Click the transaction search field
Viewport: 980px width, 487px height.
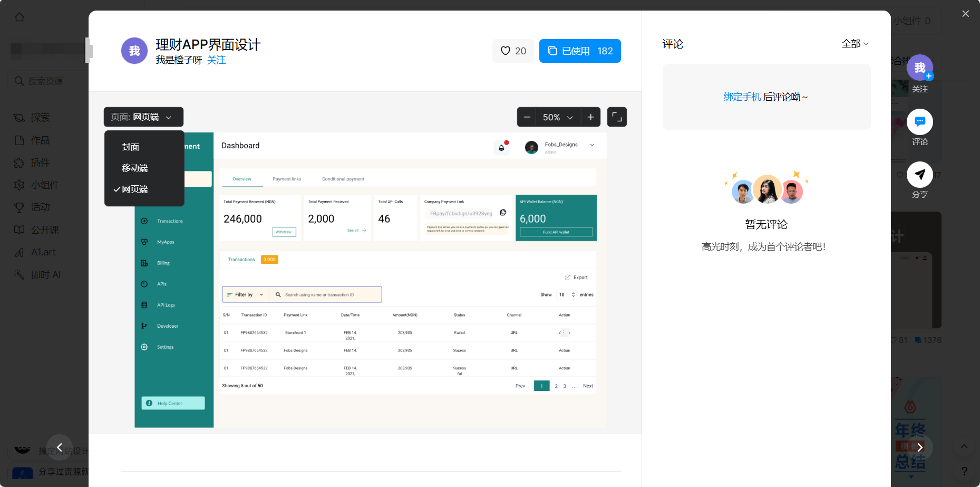pyautogui.click(x=326, y=295)
